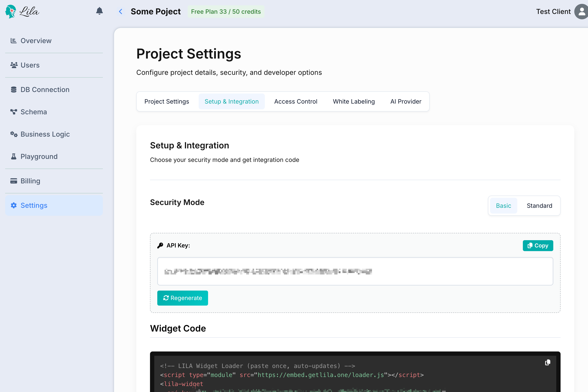Click the Free Plan credits badge
This screenshot has height=392, width=588.
(x=226, y=12)
